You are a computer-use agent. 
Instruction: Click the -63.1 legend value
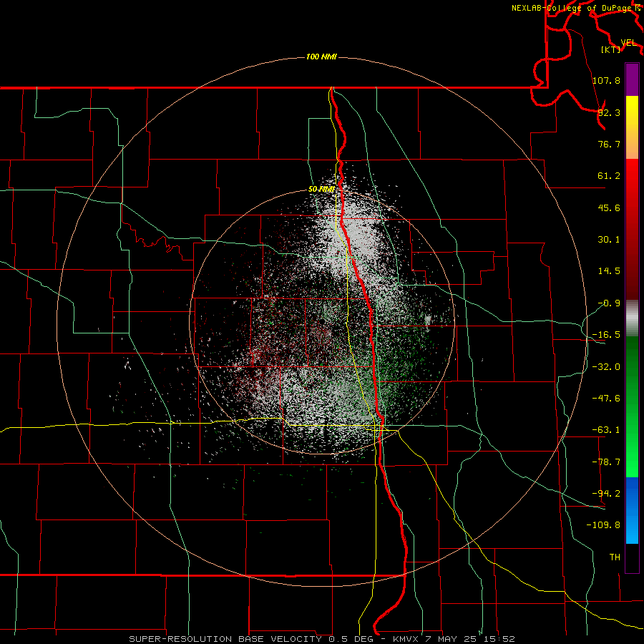click(606, 430)
